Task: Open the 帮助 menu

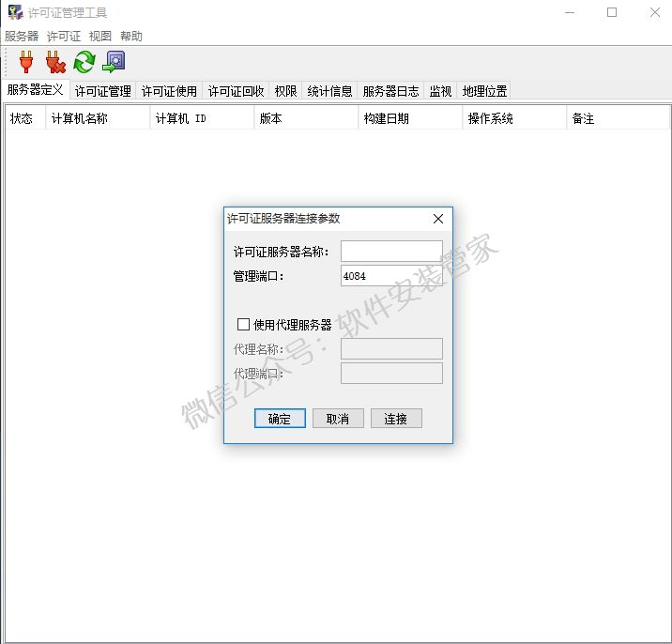Action: point(131,37)
